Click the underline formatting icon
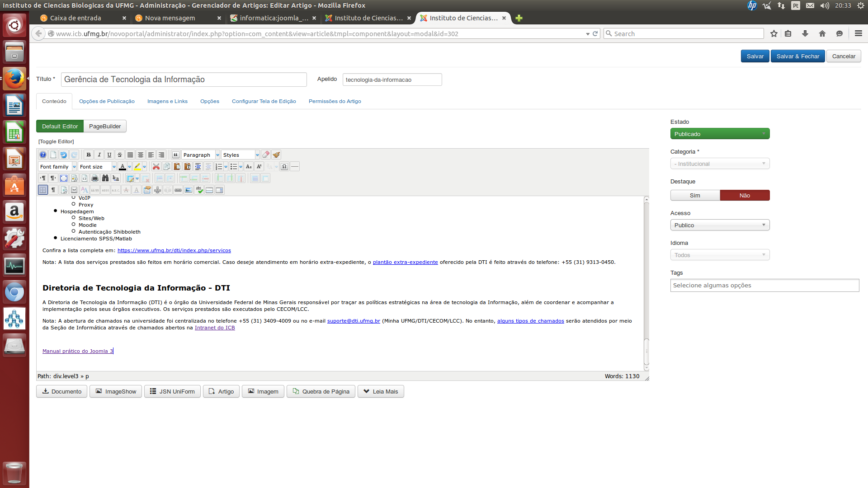Viewport: 868px width, 488px height. click(109, 155)
